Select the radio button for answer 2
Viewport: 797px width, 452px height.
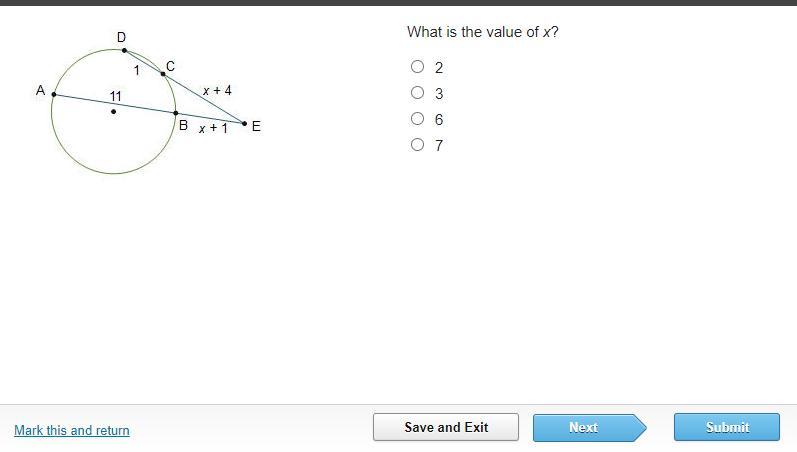[417, 67]
